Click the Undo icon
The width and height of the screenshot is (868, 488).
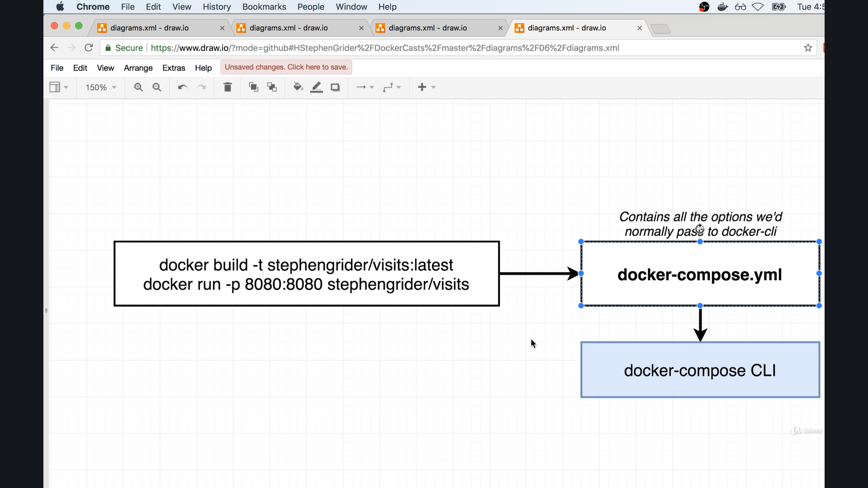(182, 87)
